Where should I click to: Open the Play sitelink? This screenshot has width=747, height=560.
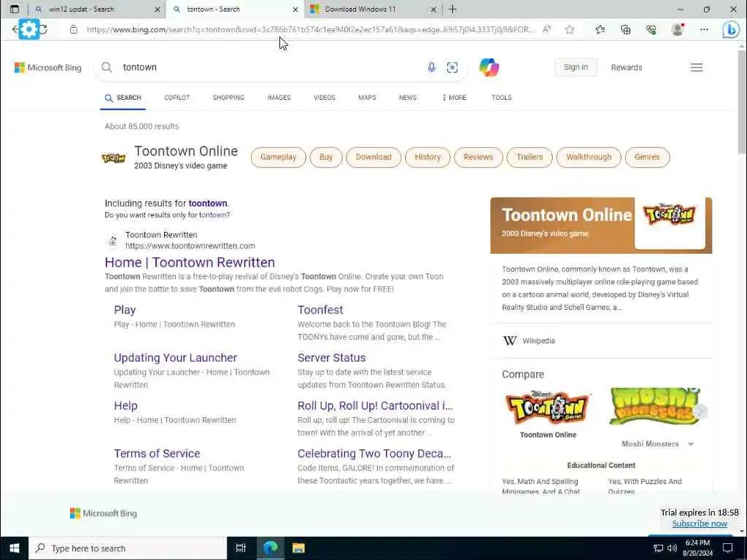coord(125,310)
